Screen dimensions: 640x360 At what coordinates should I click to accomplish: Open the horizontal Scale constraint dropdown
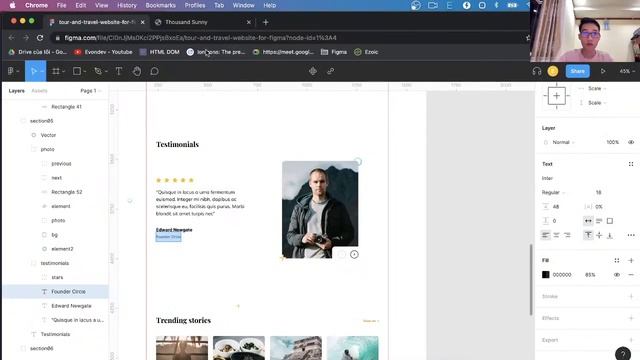(x=597, y=89)
